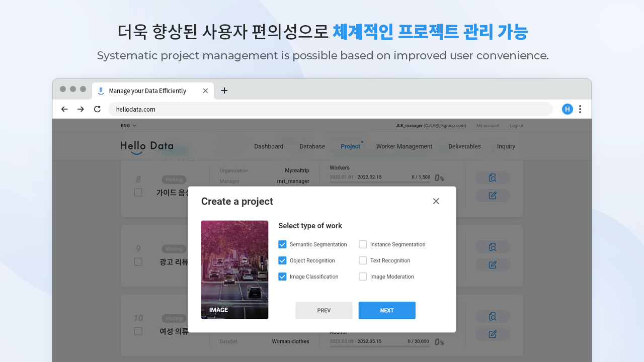
Task: Go back with the browser back arrow
Action: [64, 109]
